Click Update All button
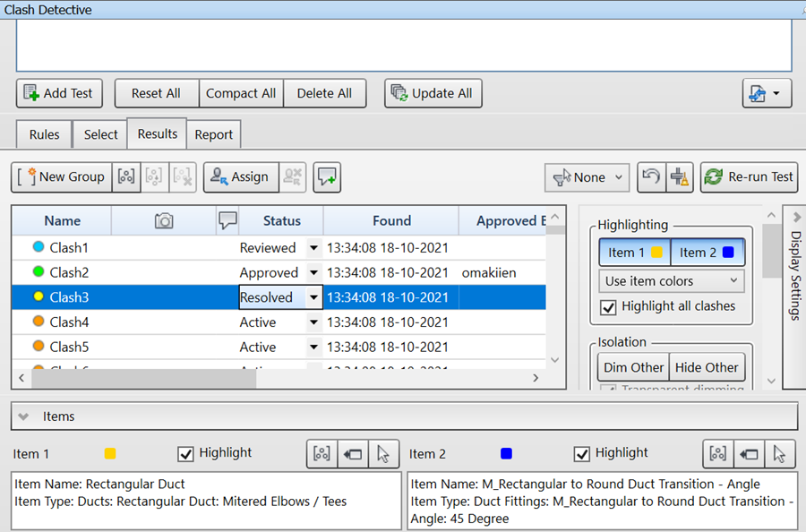Screen dimensions: 806x532 click(433, 93)
